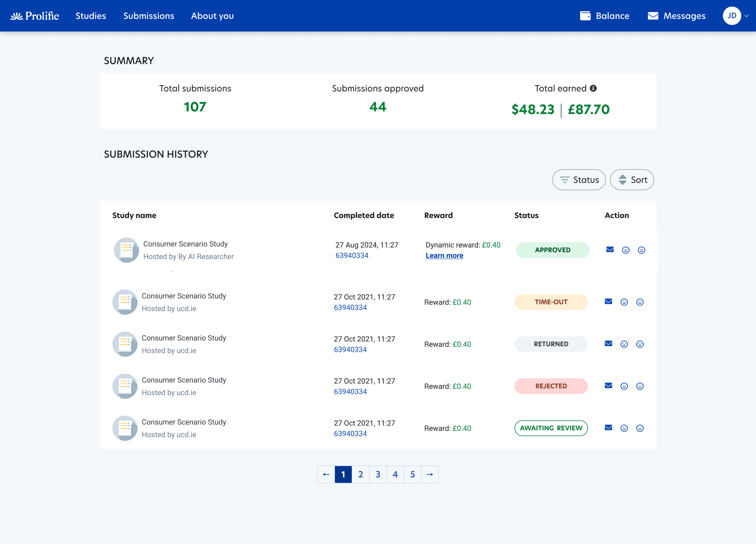Viewport: 756px width, 544px height.
Task: Open the Balance wallet icon
Action: (x=585, y=16)
